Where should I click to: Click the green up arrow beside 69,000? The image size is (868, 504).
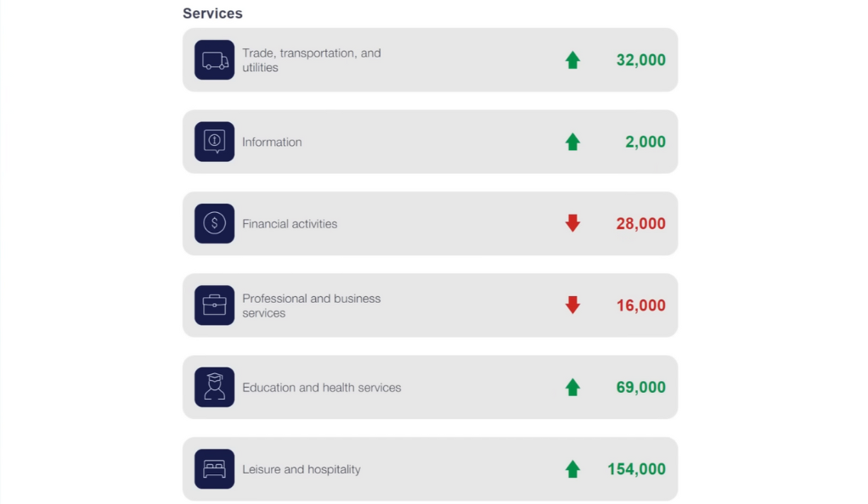[572, 387]
